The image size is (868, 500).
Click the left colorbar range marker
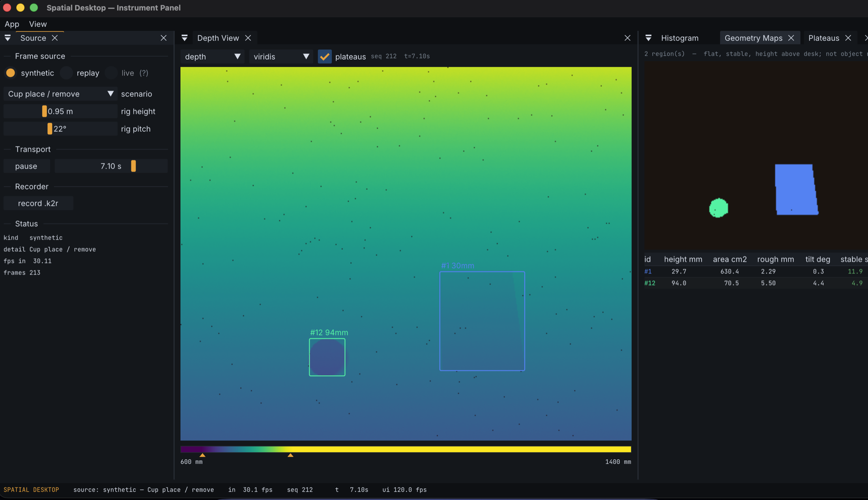click(x=202, y=455)
